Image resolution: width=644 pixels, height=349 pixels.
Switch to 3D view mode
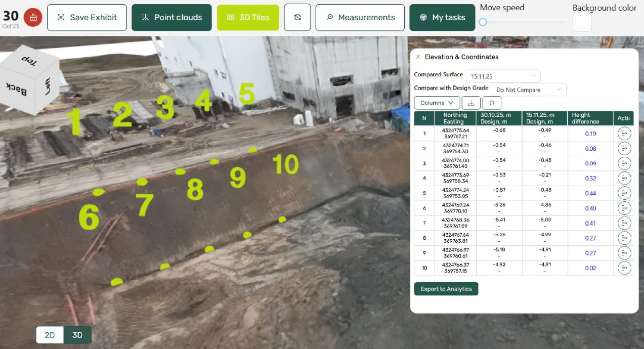tap(77, 335)
